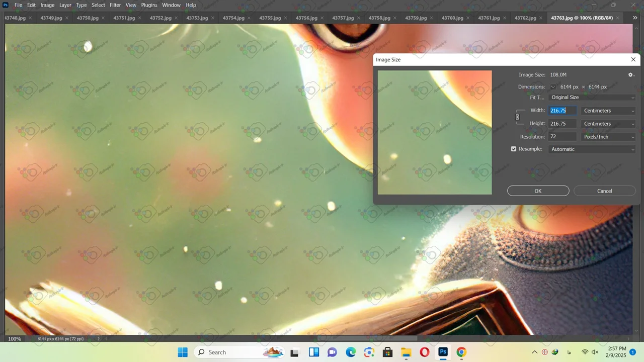Click the image preview thumbnail in dialog
Viewport: 644px width, 362px height.
pos(435,132)
